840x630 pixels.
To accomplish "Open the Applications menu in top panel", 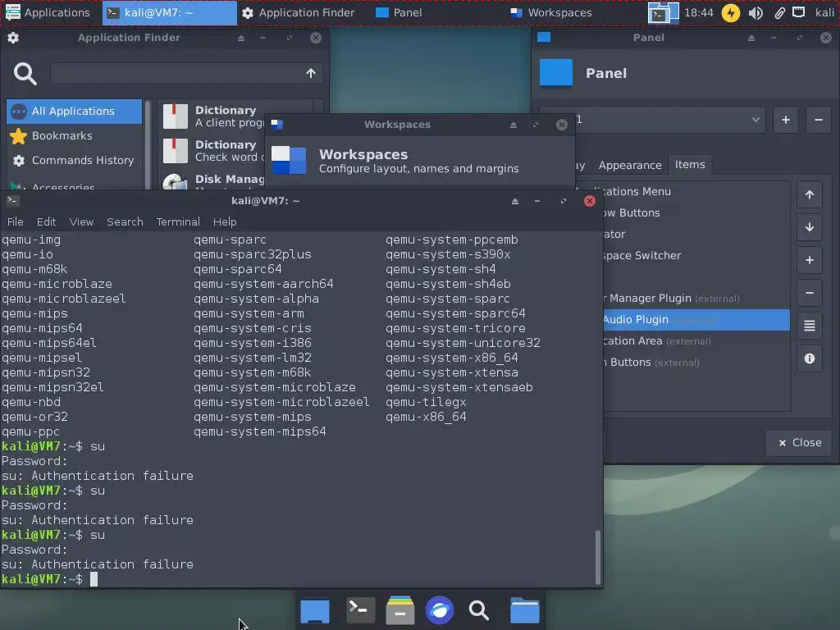I will [x=47, y=12].
